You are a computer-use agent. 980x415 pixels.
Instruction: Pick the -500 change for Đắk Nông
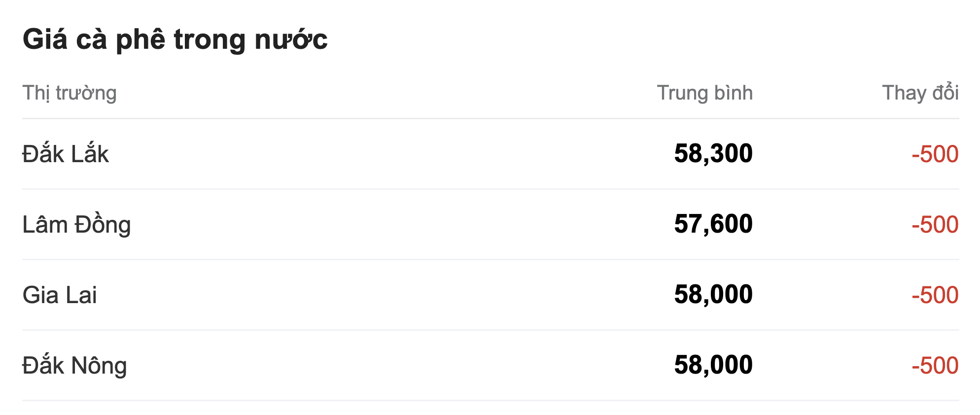(x=935, y=366)
